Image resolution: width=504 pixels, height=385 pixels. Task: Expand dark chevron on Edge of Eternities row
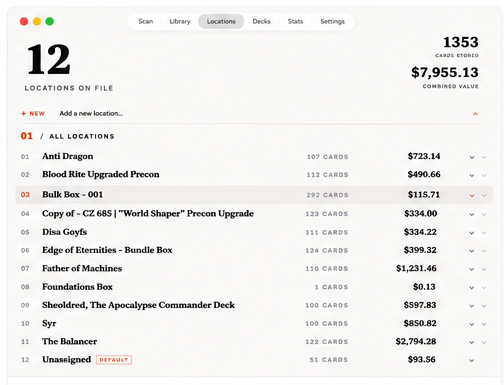pos(472,251)
